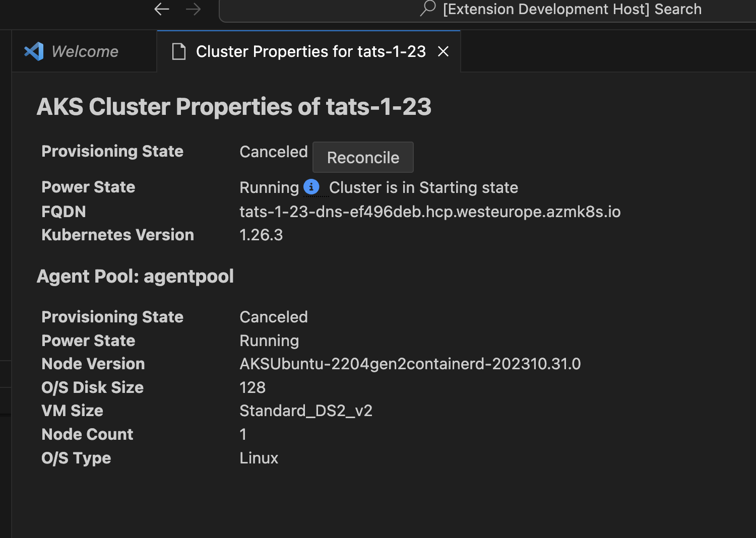756x538 pixels.
Task: Click the blue info icon beside Running
Action: pyautogui.click(x=311, y=187)
